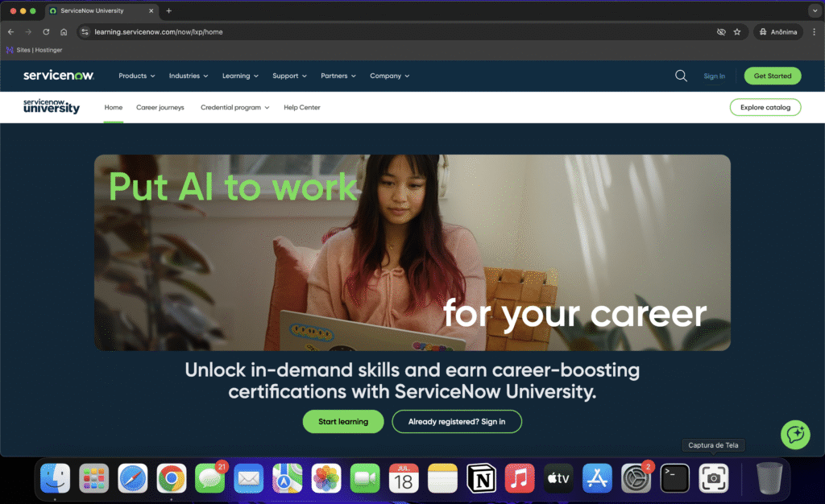Open Music from the dock
Screen dimensions: 825x504
coord(520,478)
